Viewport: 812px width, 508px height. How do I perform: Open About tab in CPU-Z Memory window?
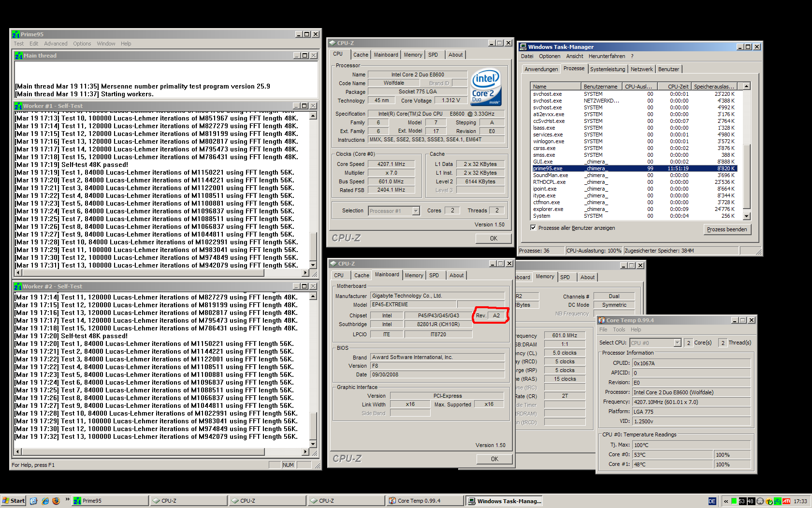point(588,277)
